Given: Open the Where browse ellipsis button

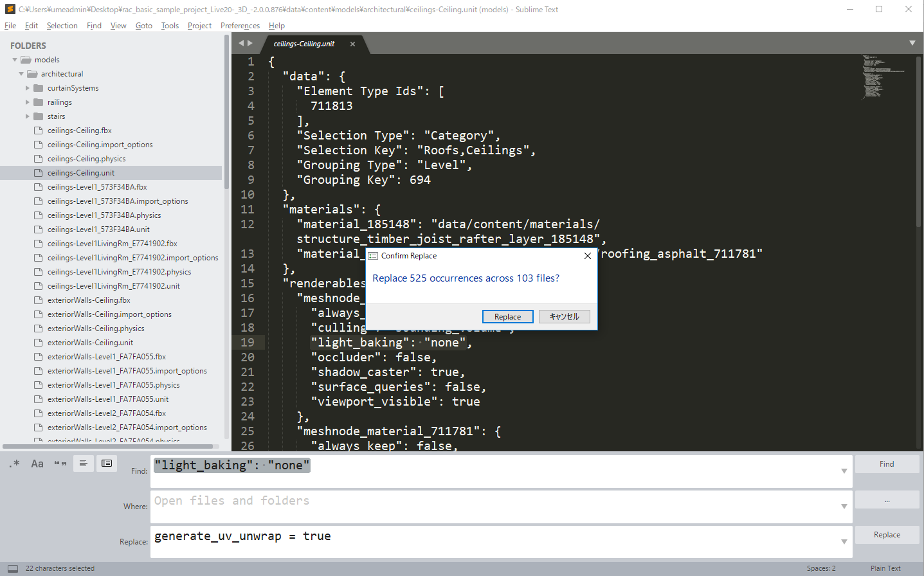Looking at the screenshot, I should (887, 500).
